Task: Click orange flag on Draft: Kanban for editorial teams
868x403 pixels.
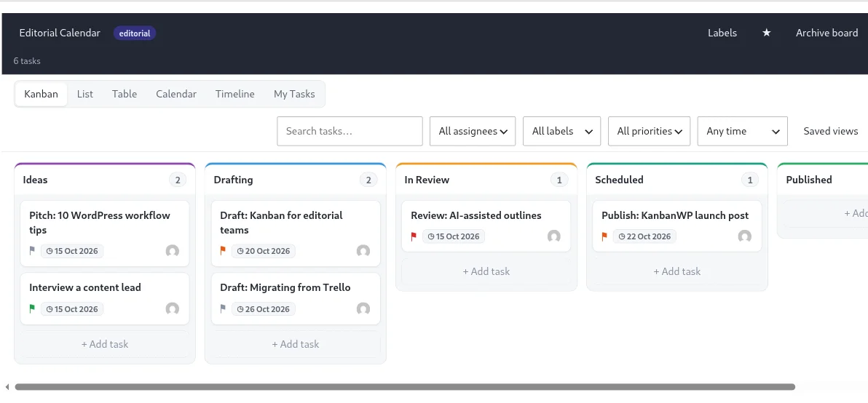Action: pyautogui.click(x=223, y=251)
